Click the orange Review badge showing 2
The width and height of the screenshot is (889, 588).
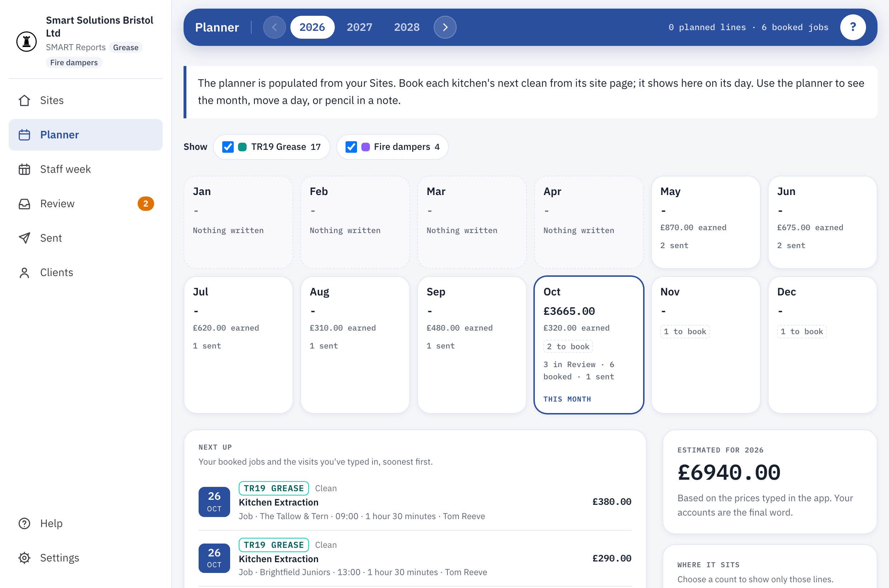click(x=146, y=204)
